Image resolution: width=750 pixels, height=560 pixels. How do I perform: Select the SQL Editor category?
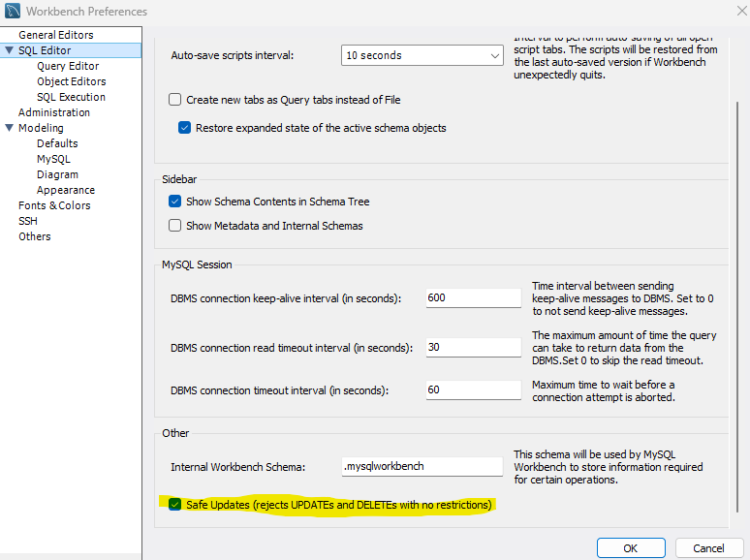(x=45, y=50)
